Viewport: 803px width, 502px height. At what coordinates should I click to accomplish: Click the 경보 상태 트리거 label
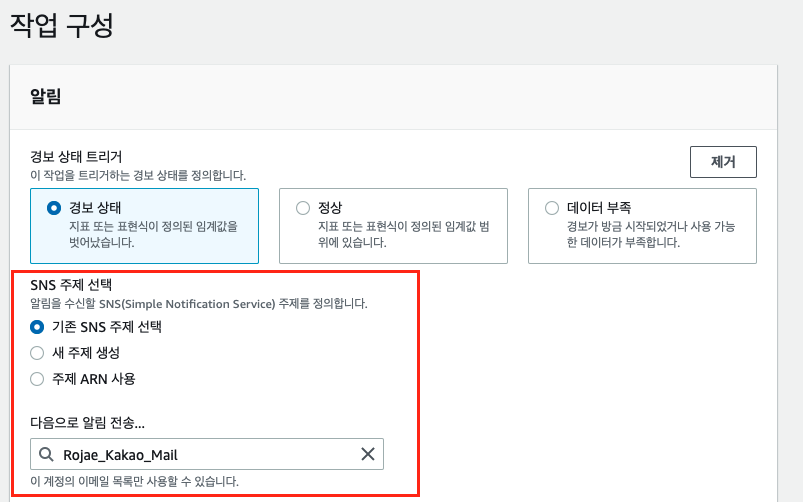(76, 156)
